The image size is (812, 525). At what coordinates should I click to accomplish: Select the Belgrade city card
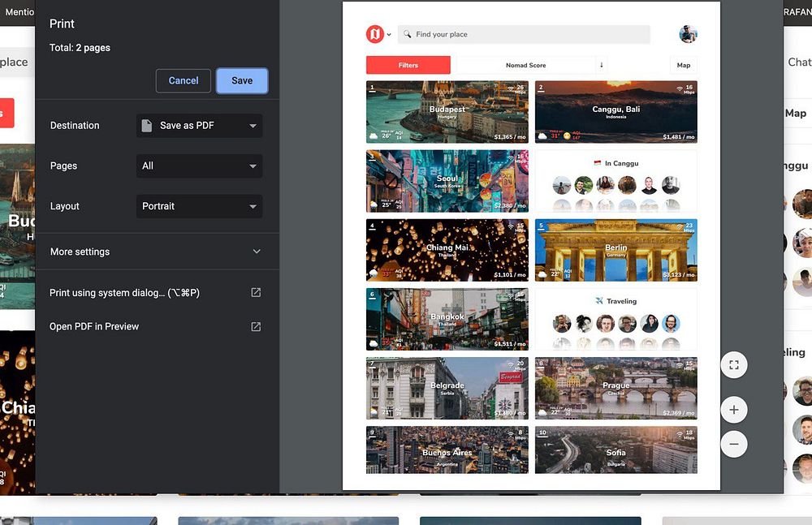447,389
